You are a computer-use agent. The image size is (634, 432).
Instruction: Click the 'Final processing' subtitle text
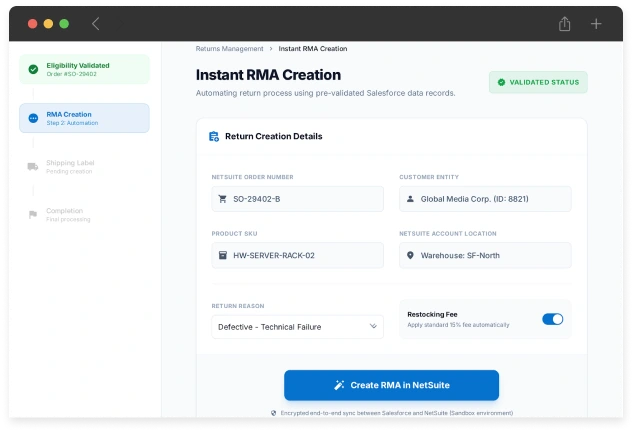tap(68, 219)
